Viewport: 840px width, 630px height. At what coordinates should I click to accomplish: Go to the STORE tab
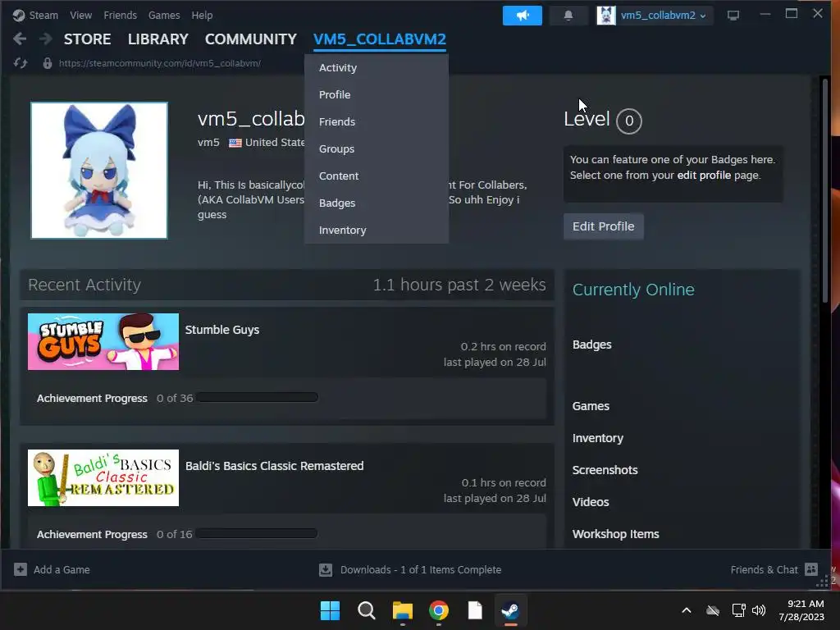pyautogui.click(x=87, y=39)
